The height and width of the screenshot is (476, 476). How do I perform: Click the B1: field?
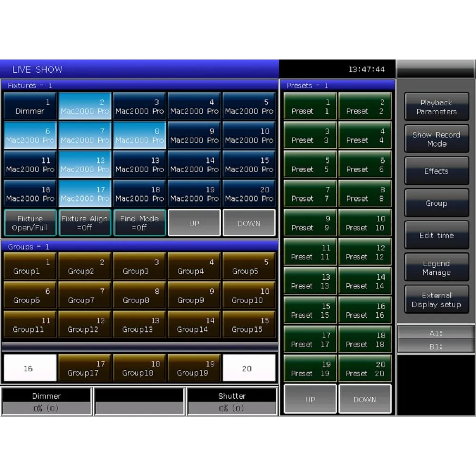pyautogui.click(x=436, y=347)
